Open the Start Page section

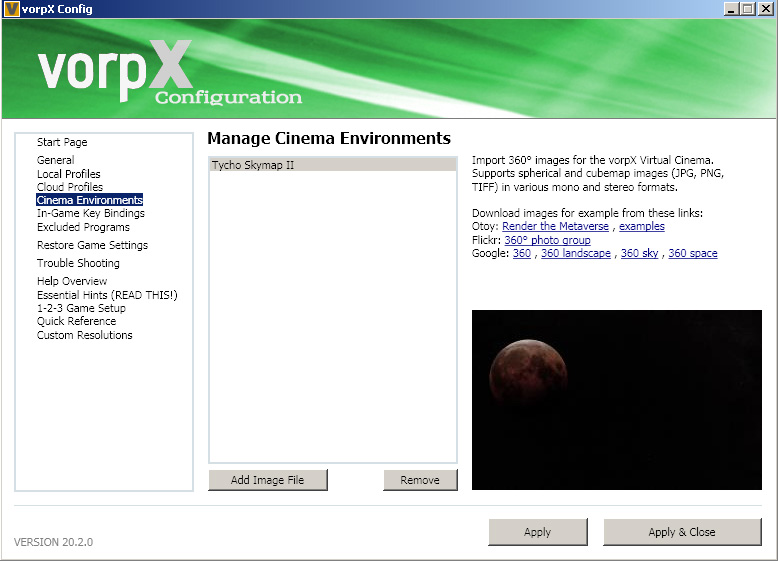pos(62,142)
